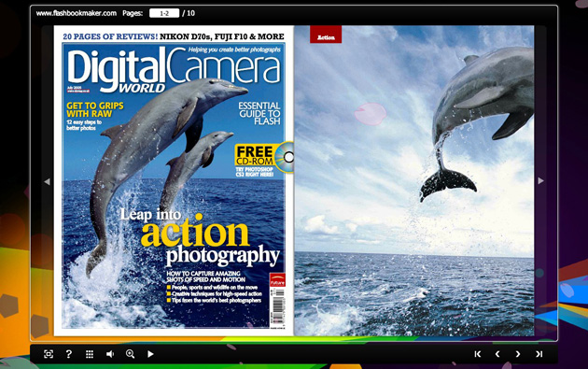Image resolution: width=588 pixels, height=369 pixels.
Task: Click the page number input field
Action: coord(164,13)
